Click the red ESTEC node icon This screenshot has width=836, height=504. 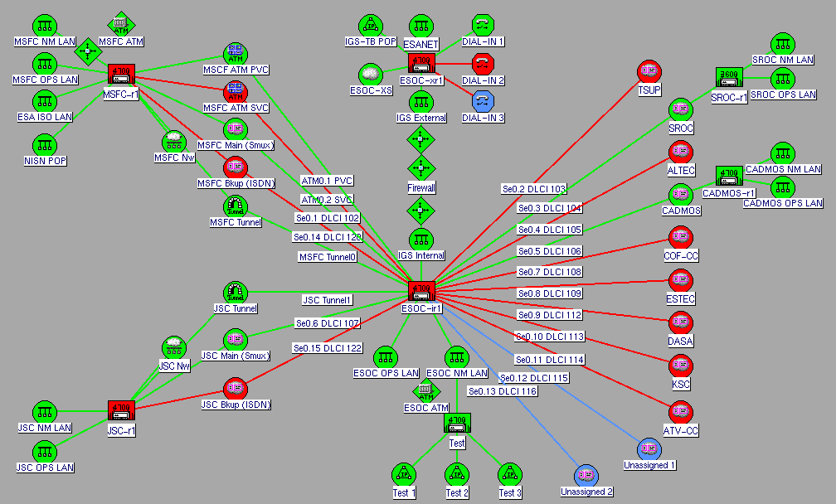pyautogui.click(x=681, y=281)
